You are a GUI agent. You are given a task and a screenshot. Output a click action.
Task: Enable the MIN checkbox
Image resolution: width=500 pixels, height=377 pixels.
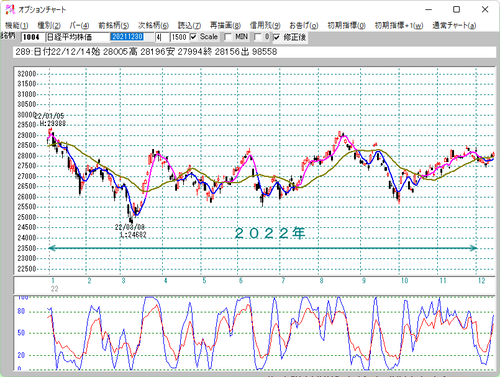click(x=228, y=37)
